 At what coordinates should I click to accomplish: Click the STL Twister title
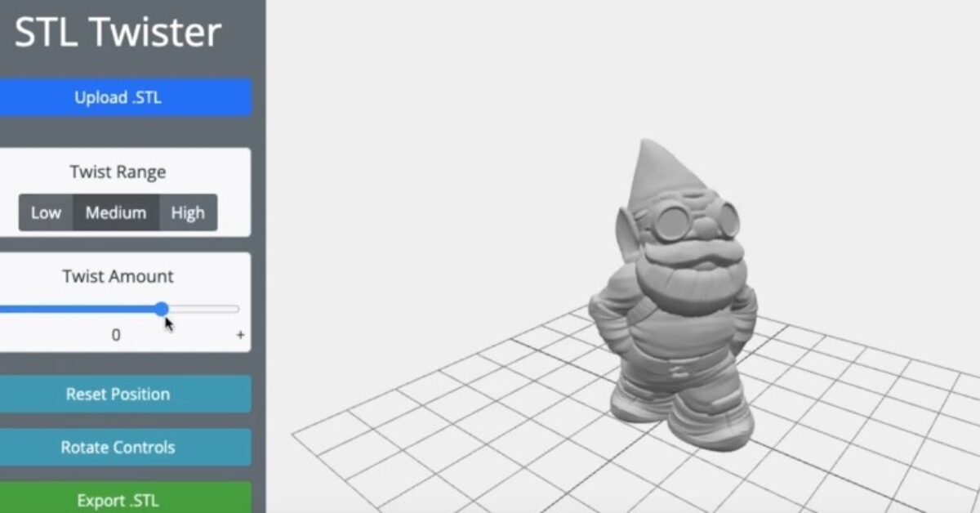(x=116, y=31)
